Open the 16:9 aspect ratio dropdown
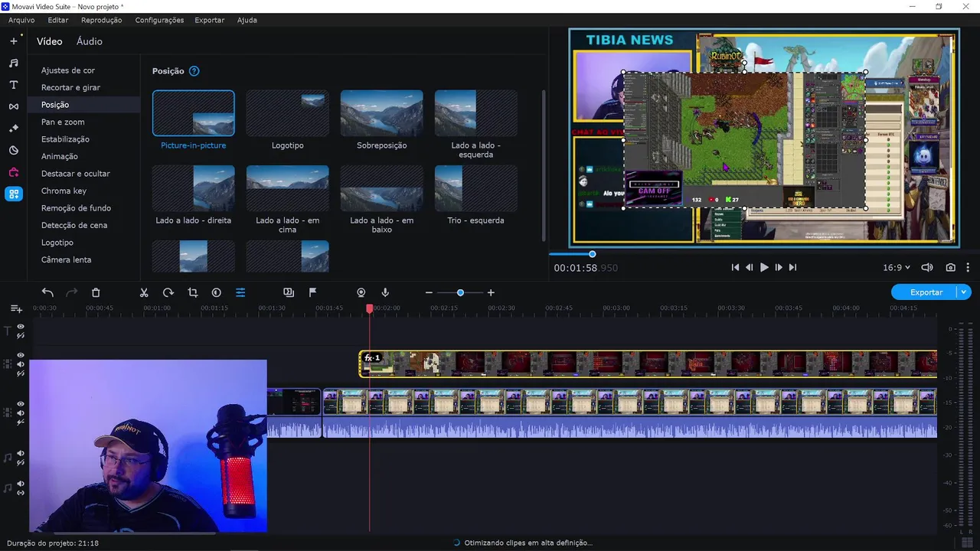 [897, 268]
